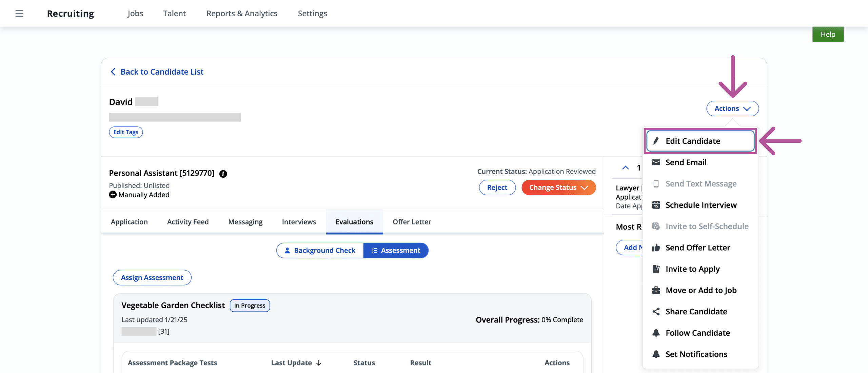Open the Application tab
Viewport: 868px width, 373px height.
coord(129,222)
